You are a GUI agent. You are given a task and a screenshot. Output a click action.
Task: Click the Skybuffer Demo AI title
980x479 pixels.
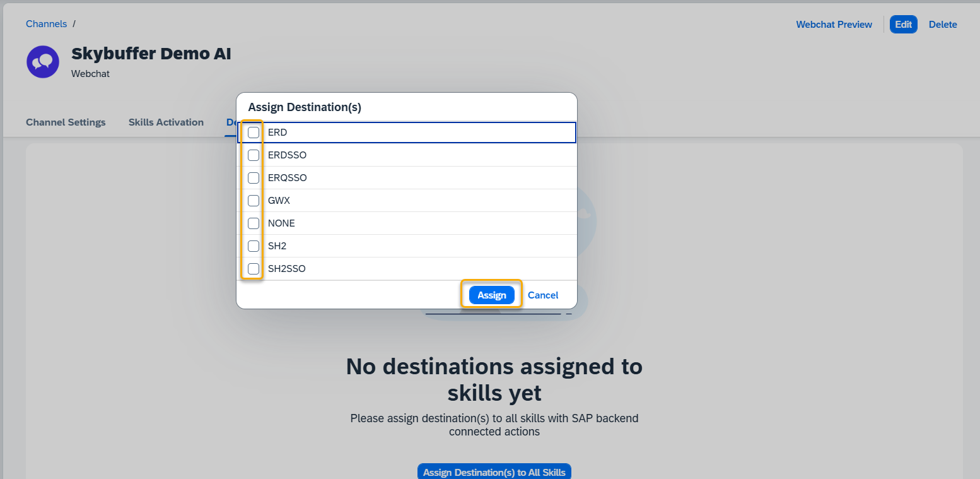pyautogui.click(x=151, y=54)
